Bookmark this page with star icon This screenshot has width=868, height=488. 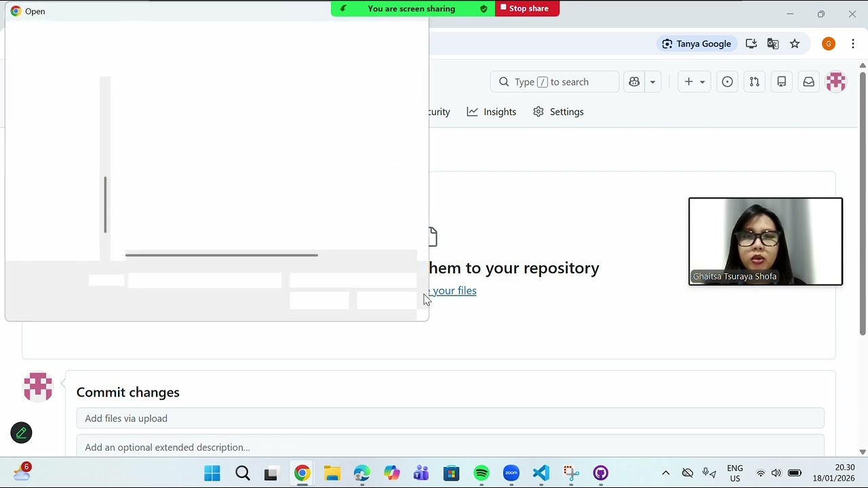795,44
